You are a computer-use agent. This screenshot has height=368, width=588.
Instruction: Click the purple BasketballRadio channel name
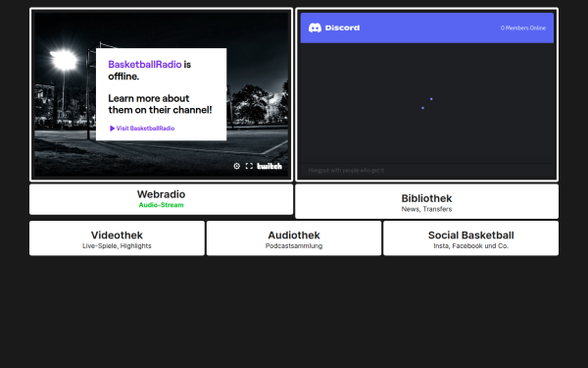[x=145, y=65]
